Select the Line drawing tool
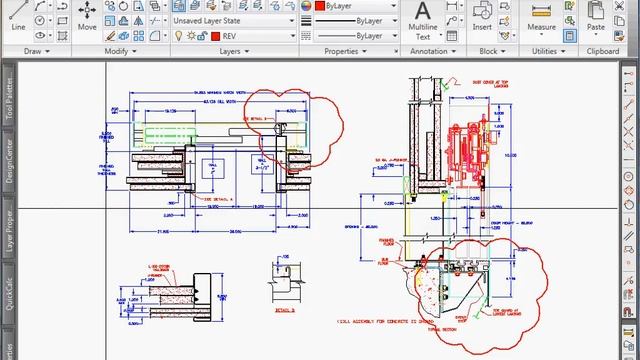The height and width of the screenshot is (360, 640). 18,16
